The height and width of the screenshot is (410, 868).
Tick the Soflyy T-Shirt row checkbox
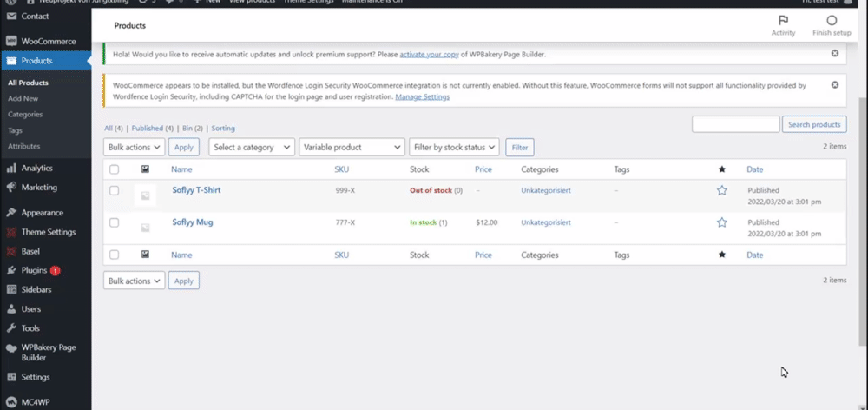[114, 190]
